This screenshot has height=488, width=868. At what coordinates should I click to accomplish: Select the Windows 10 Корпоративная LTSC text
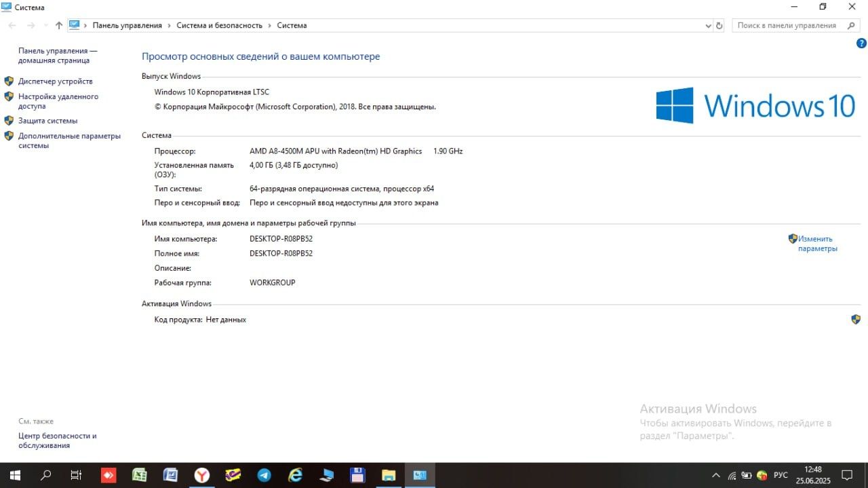click(x=212, y=92)
